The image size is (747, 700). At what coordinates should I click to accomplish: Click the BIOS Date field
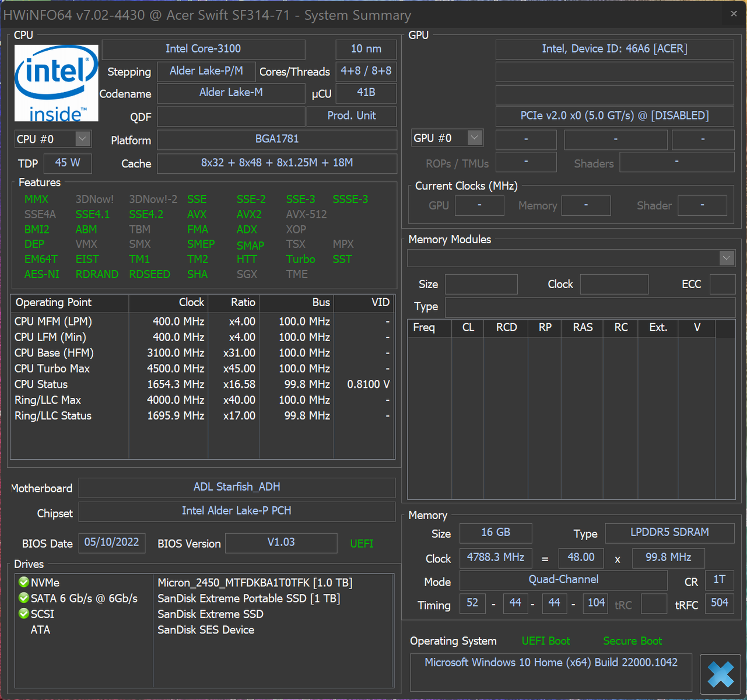(111, 542)
